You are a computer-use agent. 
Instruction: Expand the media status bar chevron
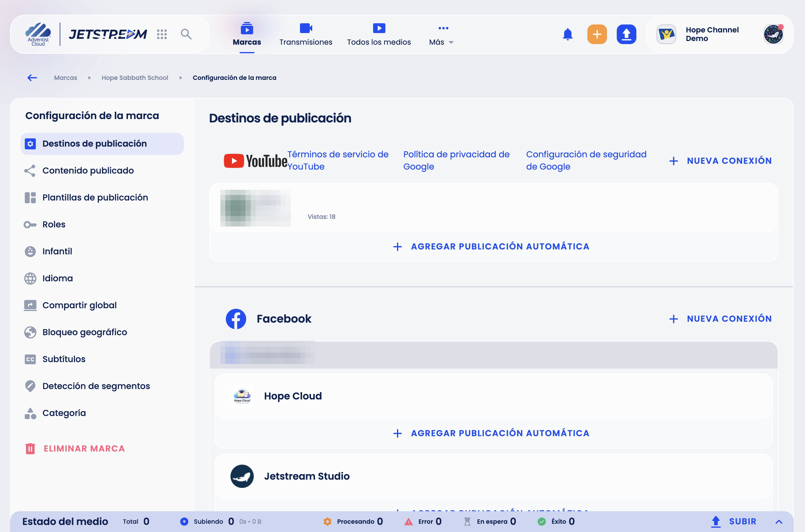tap(779, 522)
